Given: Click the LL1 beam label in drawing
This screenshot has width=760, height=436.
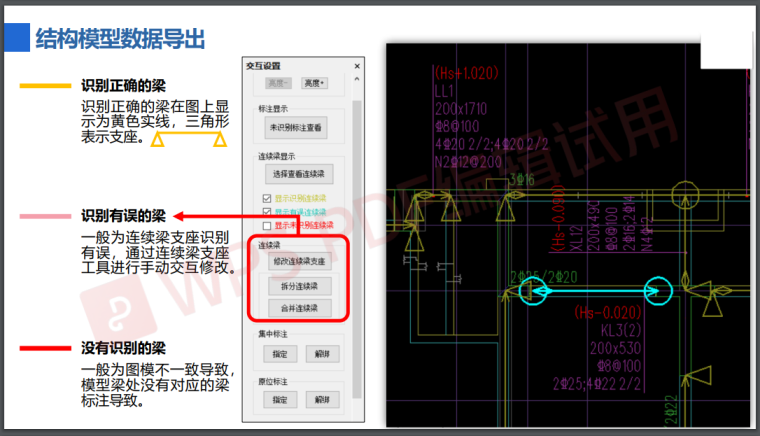Looking at the screenshot, I should tap(445, 90).
